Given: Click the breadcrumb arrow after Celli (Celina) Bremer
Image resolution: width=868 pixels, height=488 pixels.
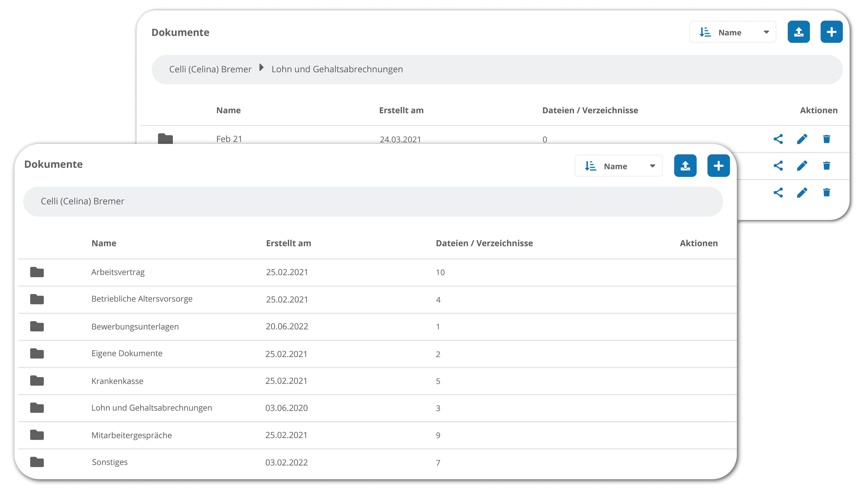Looking at the screenshot, I should point(261,68).
